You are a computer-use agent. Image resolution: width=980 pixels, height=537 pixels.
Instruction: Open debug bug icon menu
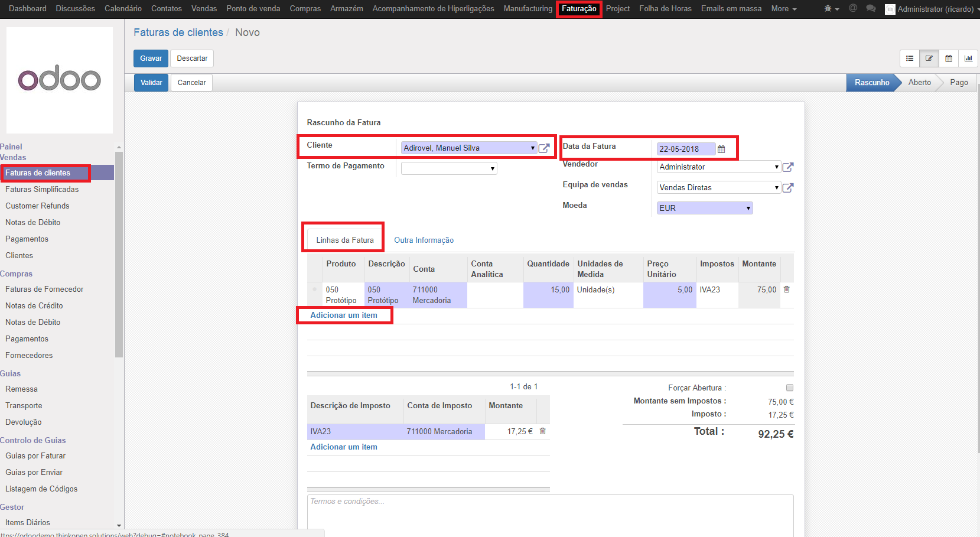(x=831, y=9)
